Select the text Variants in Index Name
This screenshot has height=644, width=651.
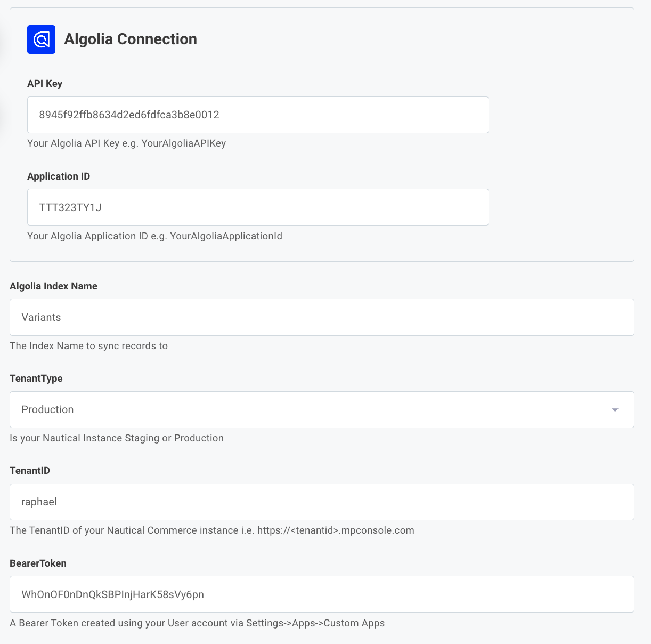coord(41,317)
